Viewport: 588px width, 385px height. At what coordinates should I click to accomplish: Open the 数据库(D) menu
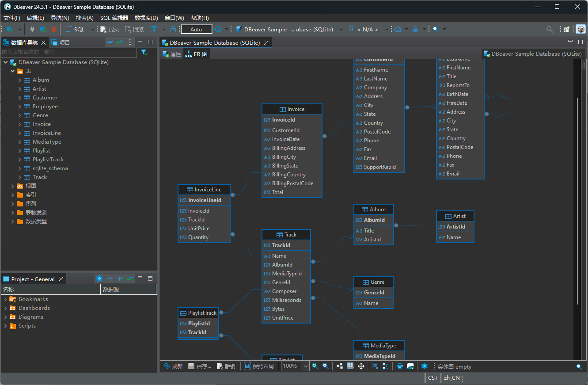[x=146, y=18]
